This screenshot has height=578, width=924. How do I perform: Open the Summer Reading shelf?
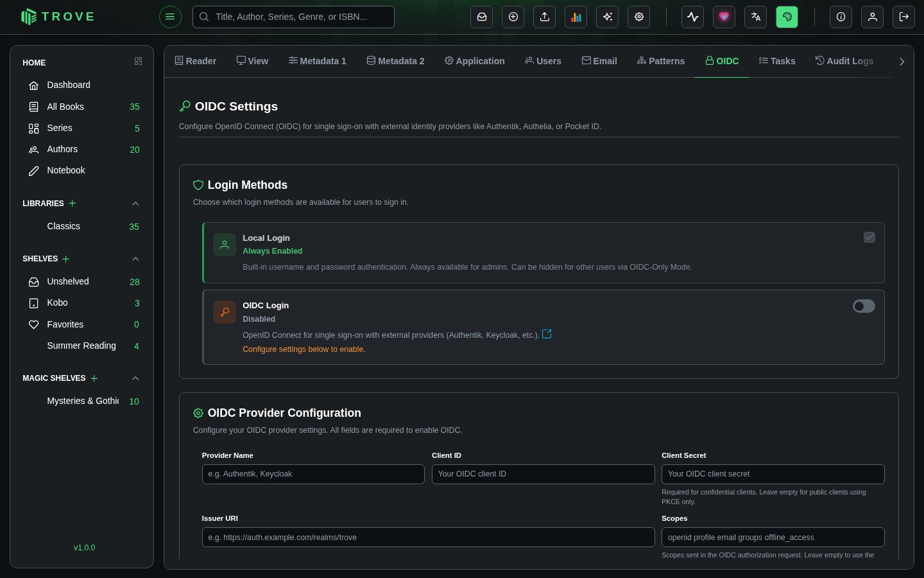click(81, 346)
